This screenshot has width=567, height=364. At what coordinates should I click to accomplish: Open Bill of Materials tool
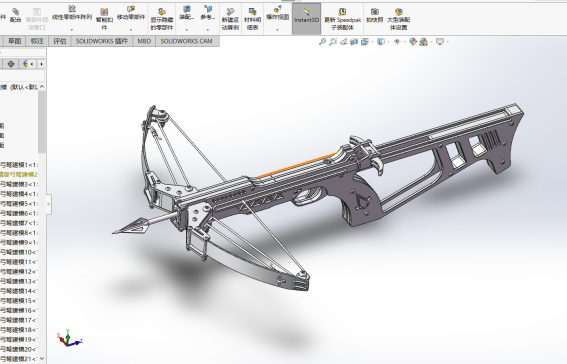252,20
